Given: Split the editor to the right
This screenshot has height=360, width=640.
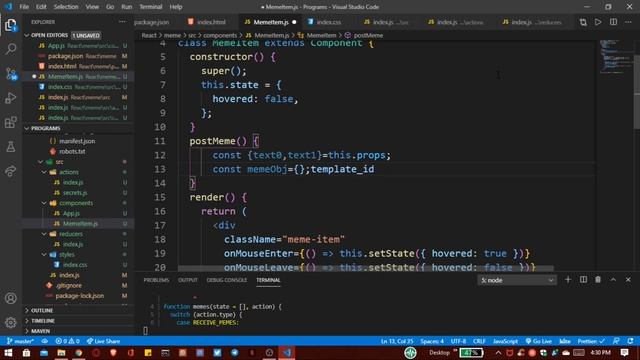Looking at the screenshot, I should (613, 22).
